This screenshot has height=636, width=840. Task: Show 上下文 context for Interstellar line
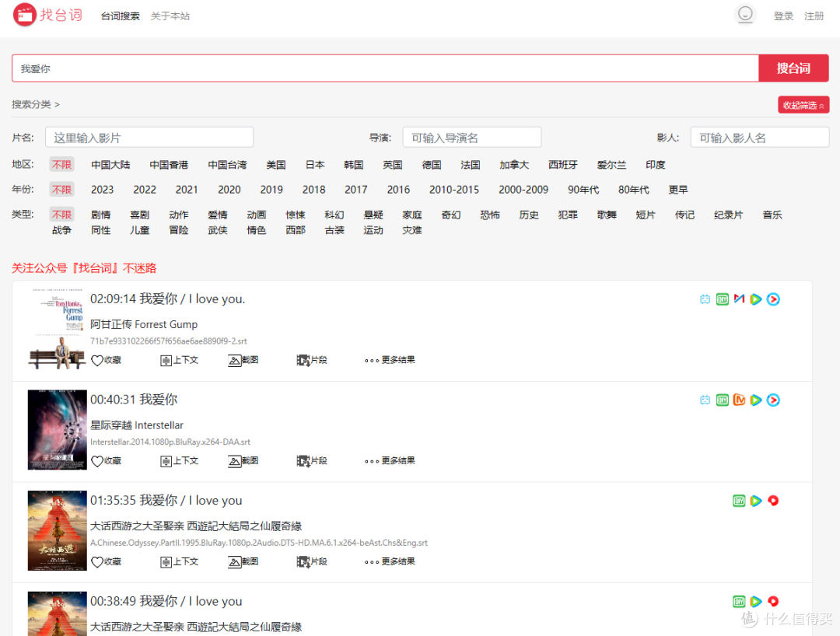(x=179, y=461)
